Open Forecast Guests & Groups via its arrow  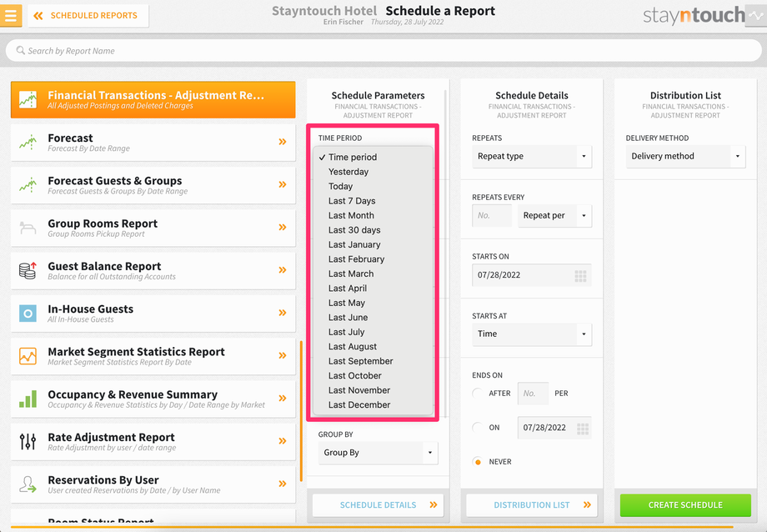[x=283, y=184]
